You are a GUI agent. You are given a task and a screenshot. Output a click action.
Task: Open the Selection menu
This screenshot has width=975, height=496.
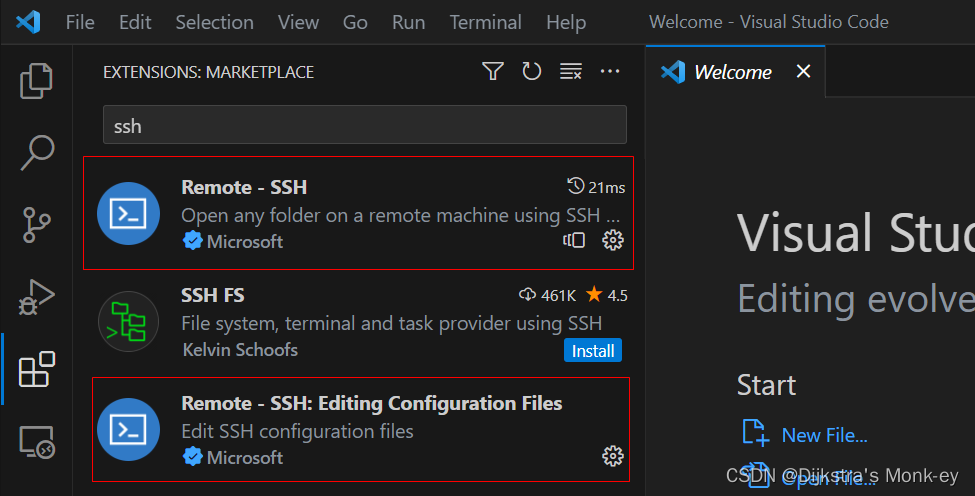tap(214, 22)
